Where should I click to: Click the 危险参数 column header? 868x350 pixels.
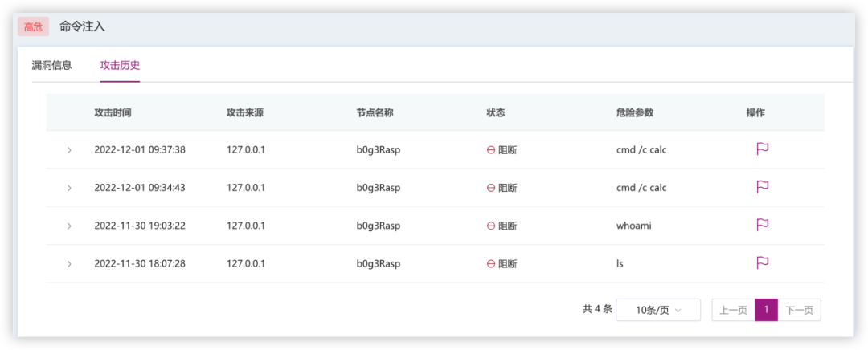tap(634, 112)
